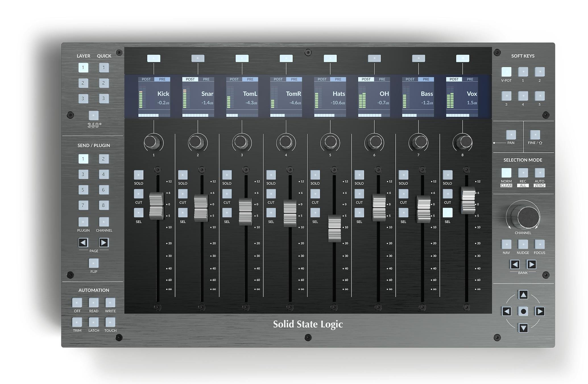Select Layer 2 button
The image size is (588, 384).
coord(83,83)
